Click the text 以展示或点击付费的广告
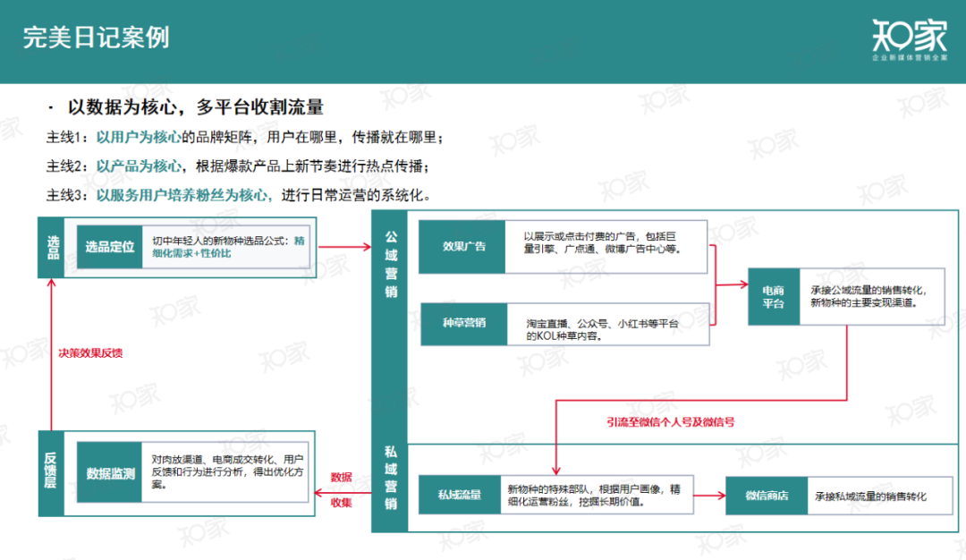This screenshot has width=966, height=560. tap(602, 242)
